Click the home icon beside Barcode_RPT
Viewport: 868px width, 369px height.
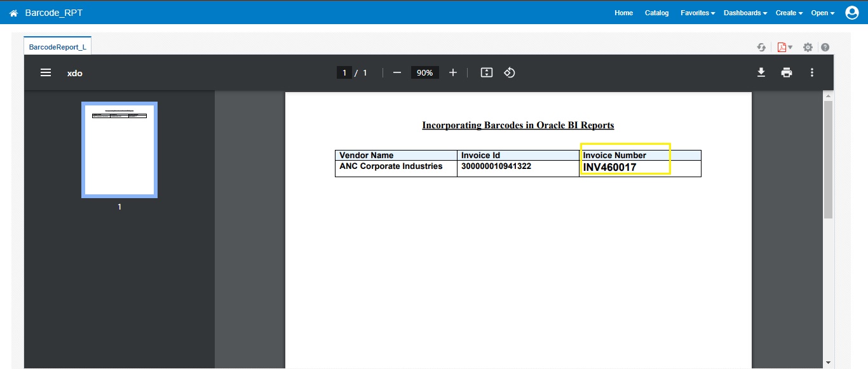tap(13, 12)
